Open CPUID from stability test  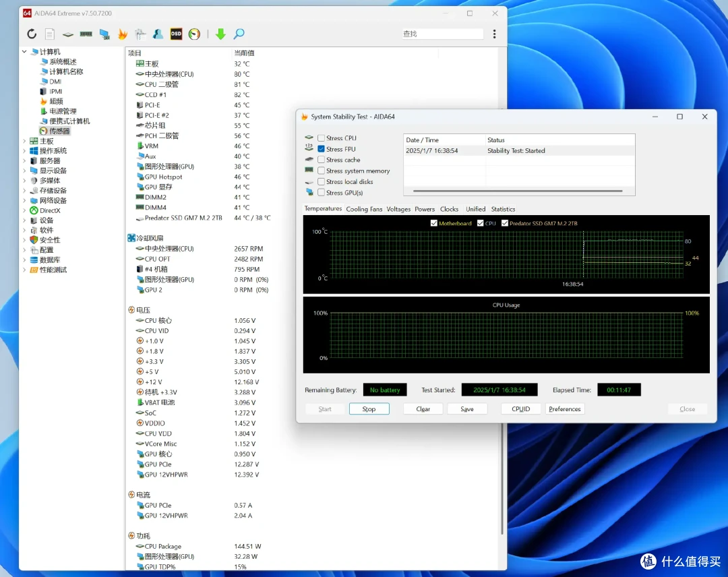coord(520,409)
